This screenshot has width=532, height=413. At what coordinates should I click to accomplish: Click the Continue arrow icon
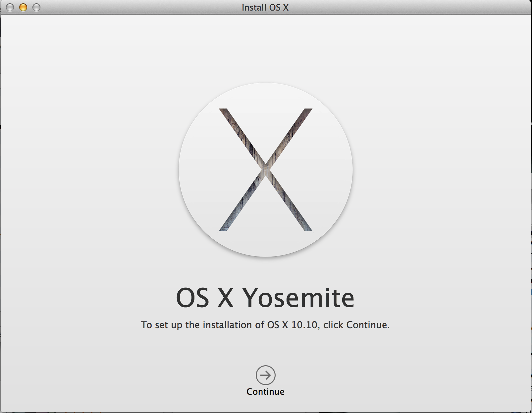point(265,375)
